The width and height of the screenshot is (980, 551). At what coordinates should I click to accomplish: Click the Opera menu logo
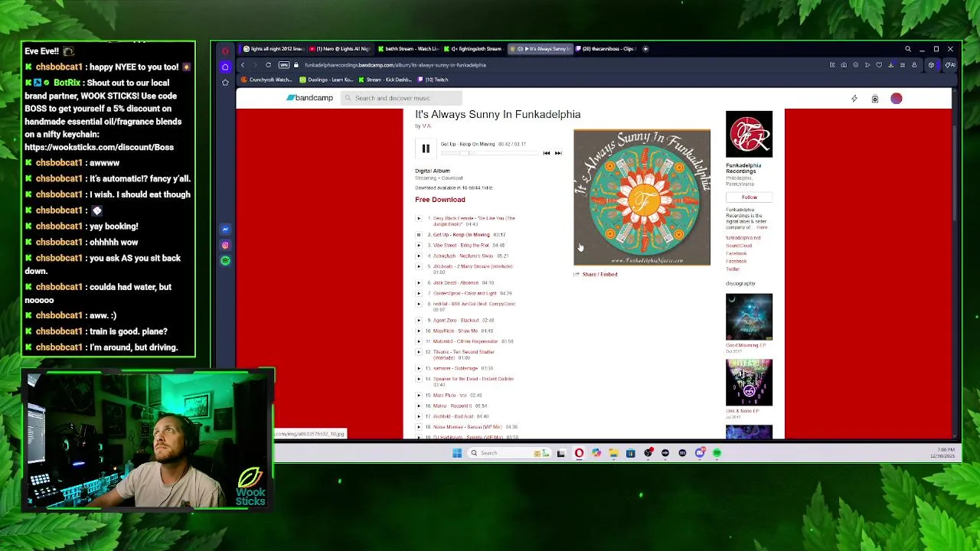coord(225,51)
